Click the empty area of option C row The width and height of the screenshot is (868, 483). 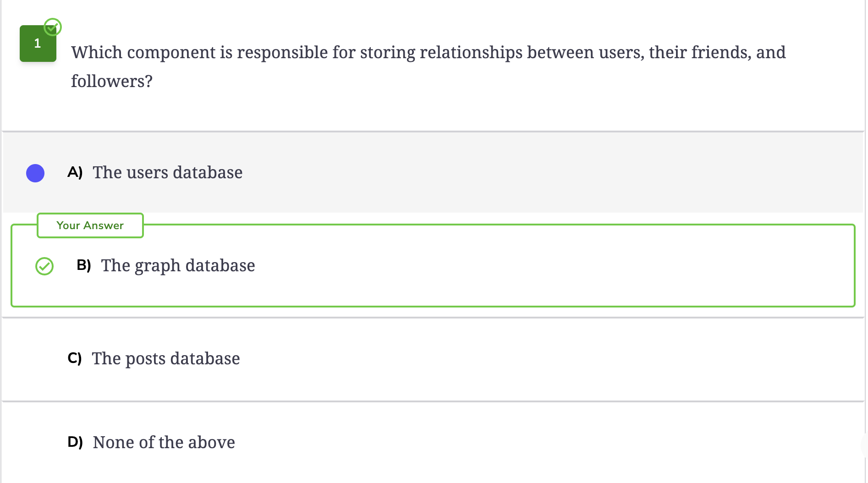[550, 360]
